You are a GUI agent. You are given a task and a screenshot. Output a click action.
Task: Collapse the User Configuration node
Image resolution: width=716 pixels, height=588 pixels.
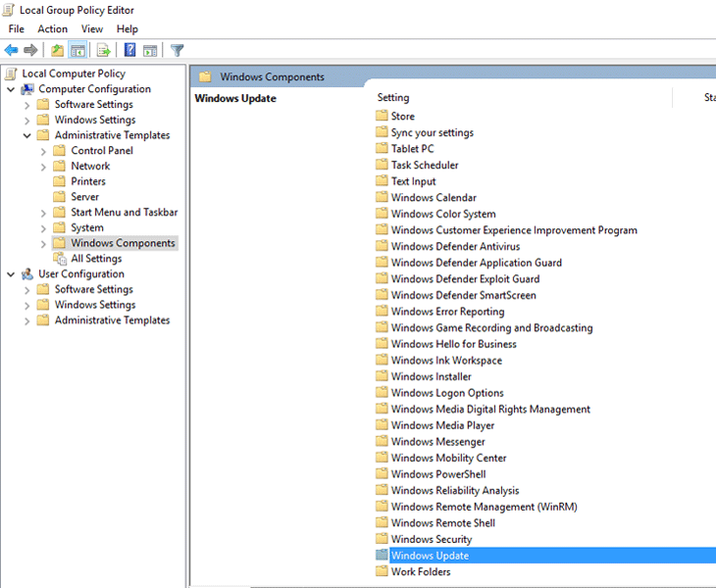click(x=11, y=274)
